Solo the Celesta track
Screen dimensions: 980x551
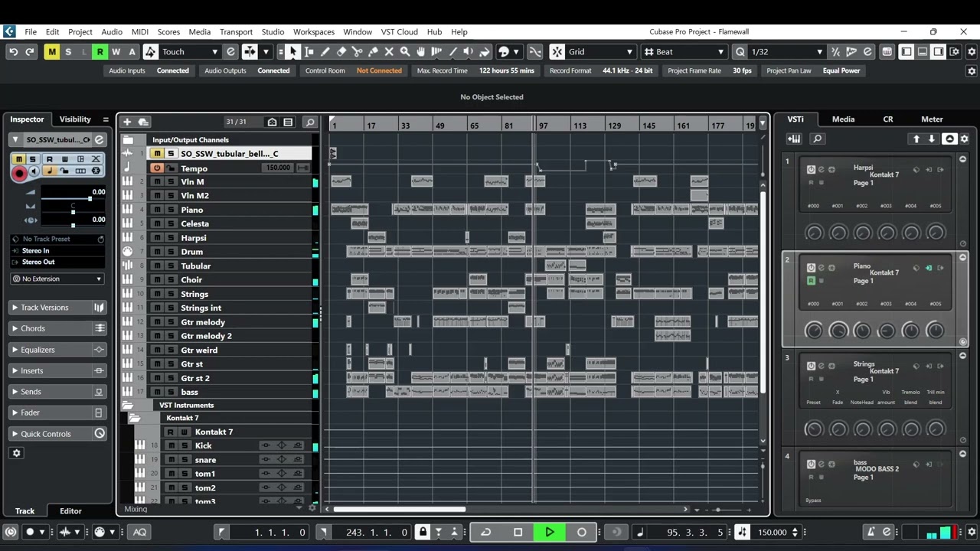pyautogui.click(x=171, y=223)
